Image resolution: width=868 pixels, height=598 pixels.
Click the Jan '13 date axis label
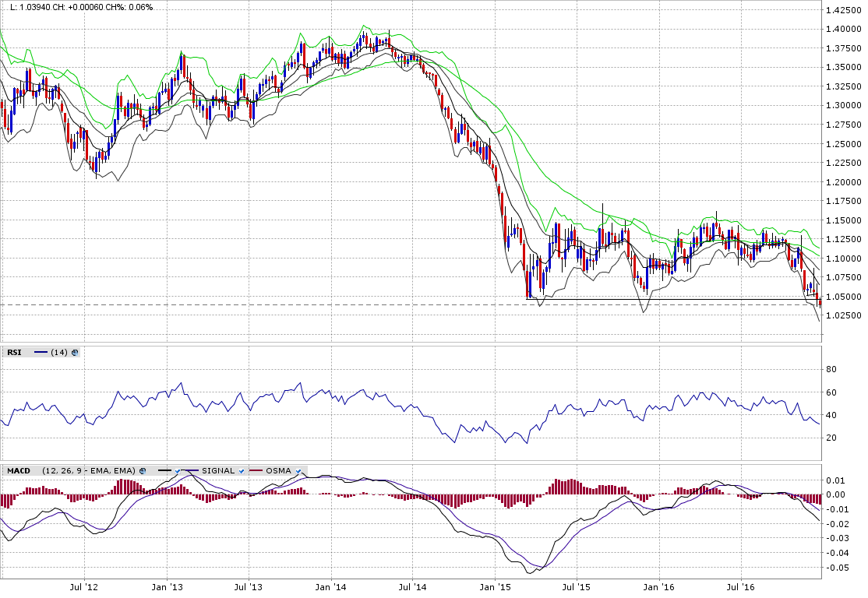(x=168, y=587)
